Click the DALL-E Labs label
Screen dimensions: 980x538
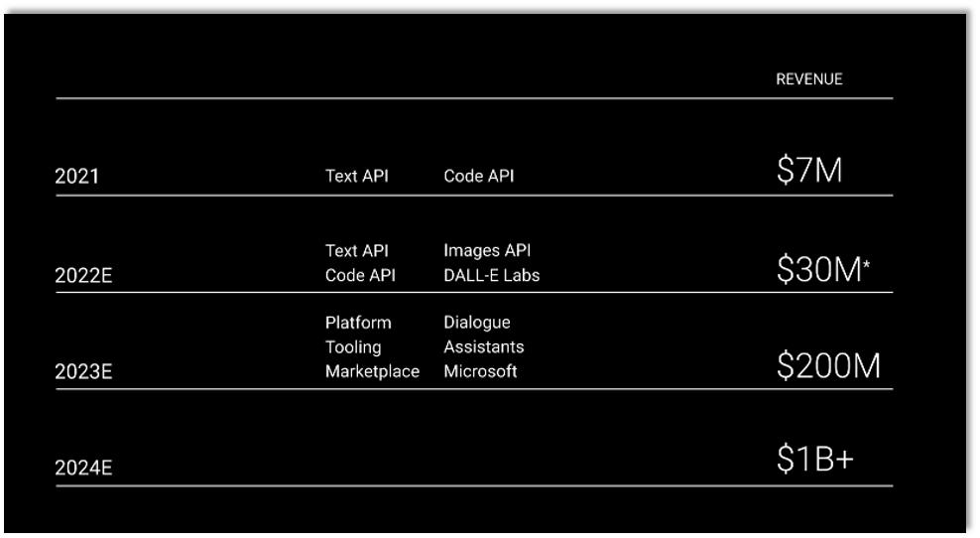[x=491, y=276]
